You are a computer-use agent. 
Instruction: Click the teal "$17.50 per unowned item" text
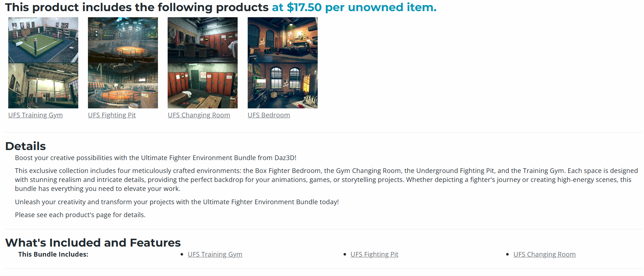(x=354, y=7)
